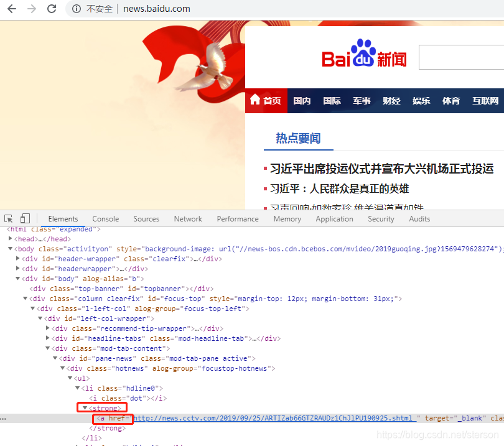Click the address bar showing news.baidu.com
This screenshot has width=504, height=446.
157,9
